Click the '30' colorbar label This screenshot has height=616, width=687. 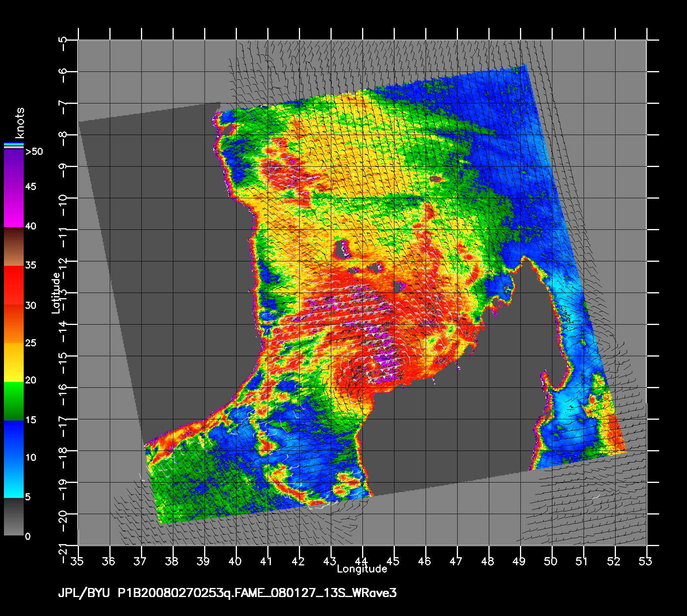pyautogui.click(x=30, y=306)
